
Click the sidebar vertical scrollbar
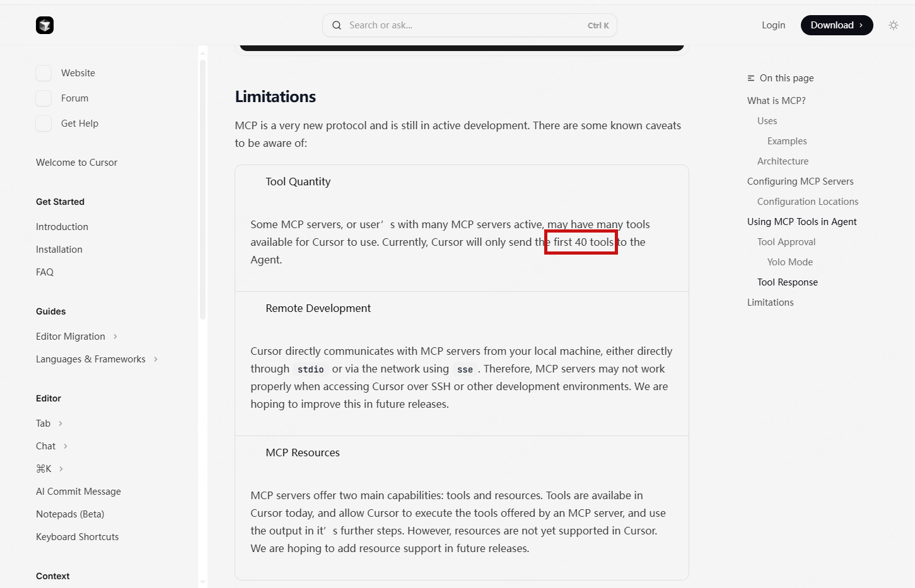point(202,189)
